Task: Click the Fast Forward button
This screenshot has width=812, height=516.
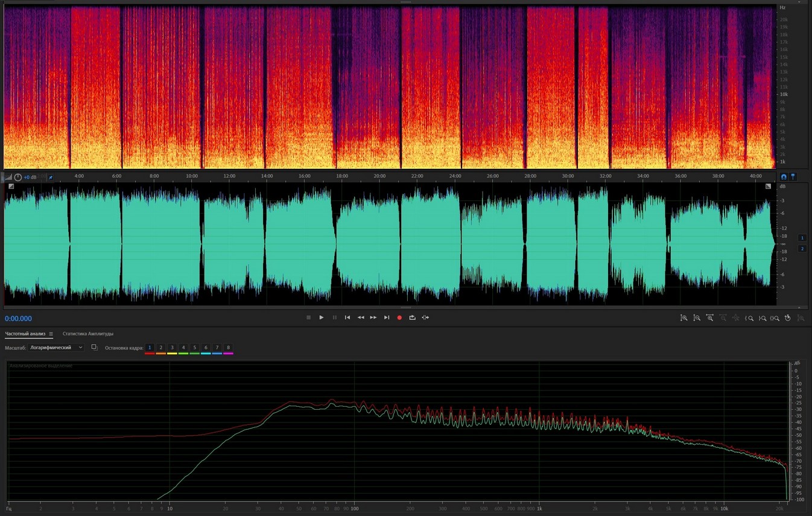Action: point(373,317)
